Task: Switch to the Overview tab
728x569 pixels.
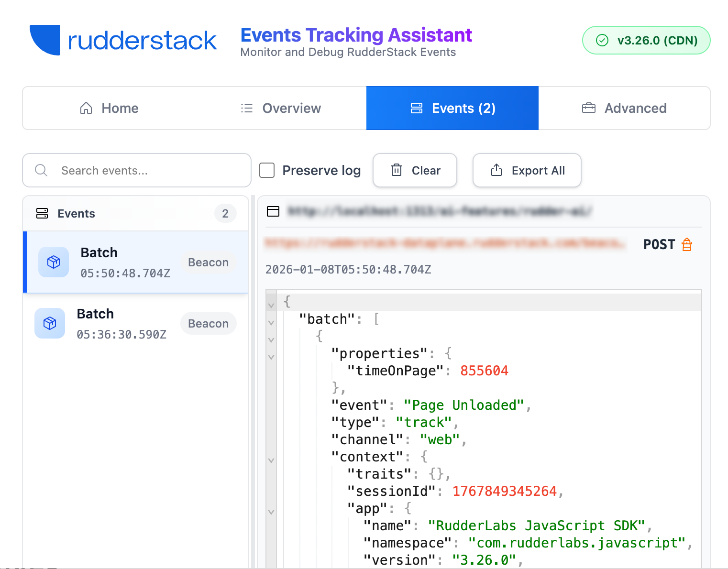Action: 281,108
